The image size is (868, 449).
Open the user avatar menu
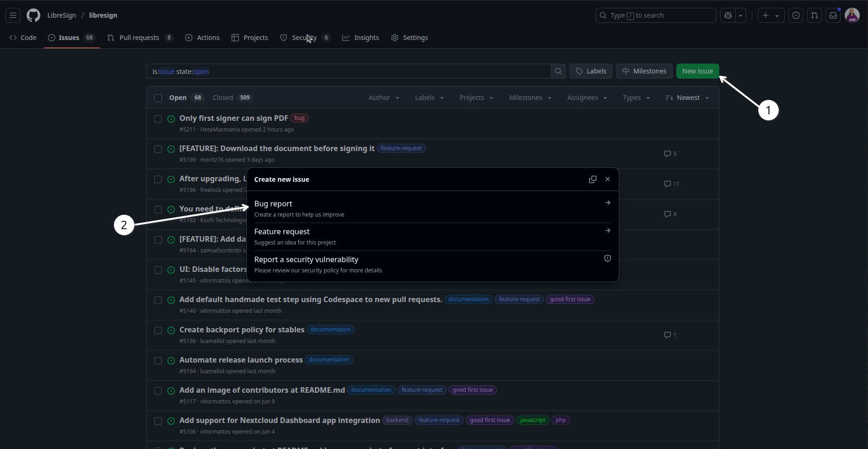(852, 15)
